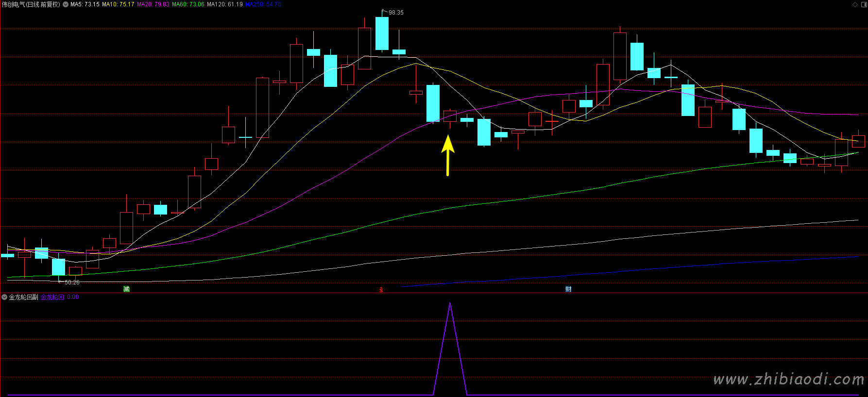Click the 98.35 high price flag
868x397 pixels.
pyautogui.click(x=395, y=13)
